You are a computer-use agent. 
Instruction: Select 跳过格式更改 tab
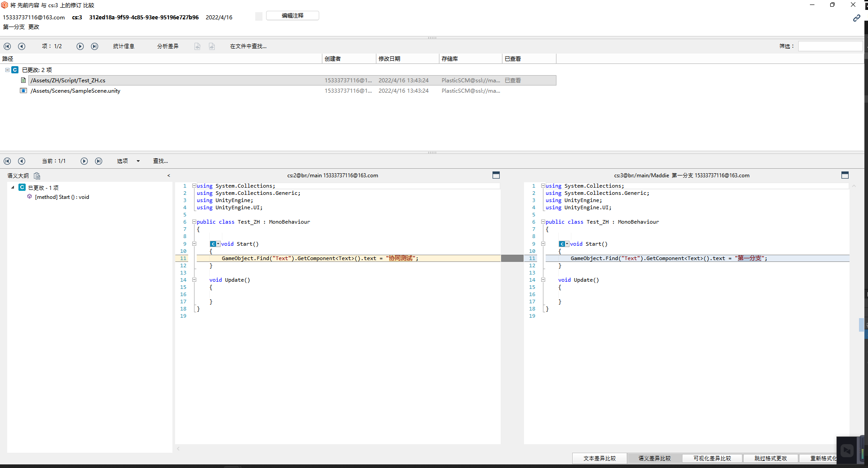pos(771,458)
